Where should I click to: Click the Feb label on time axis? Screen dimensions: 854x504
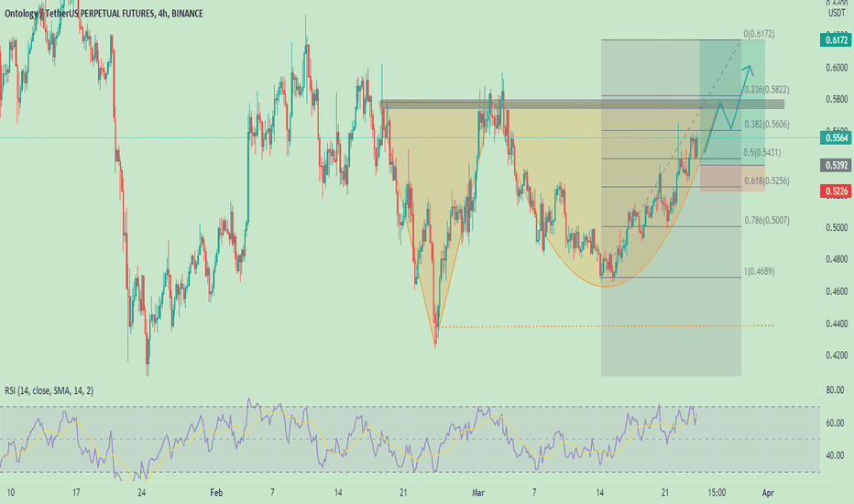[x=216, y=493]
